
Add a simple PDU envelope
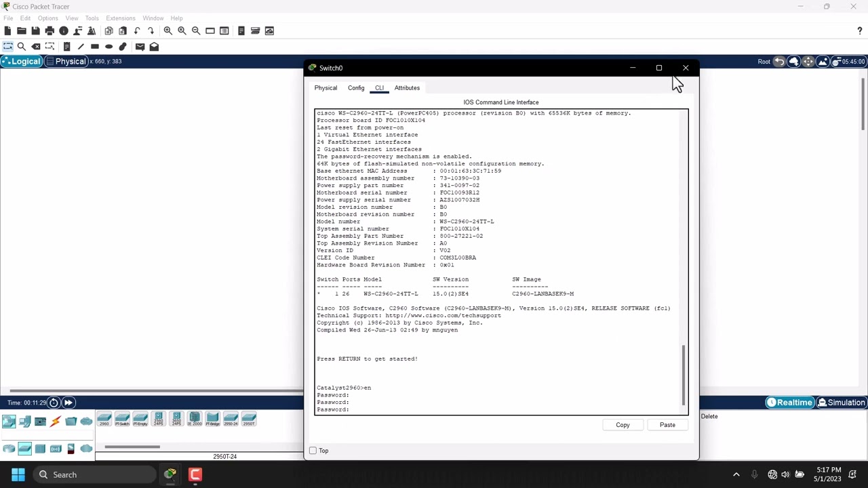140,47
